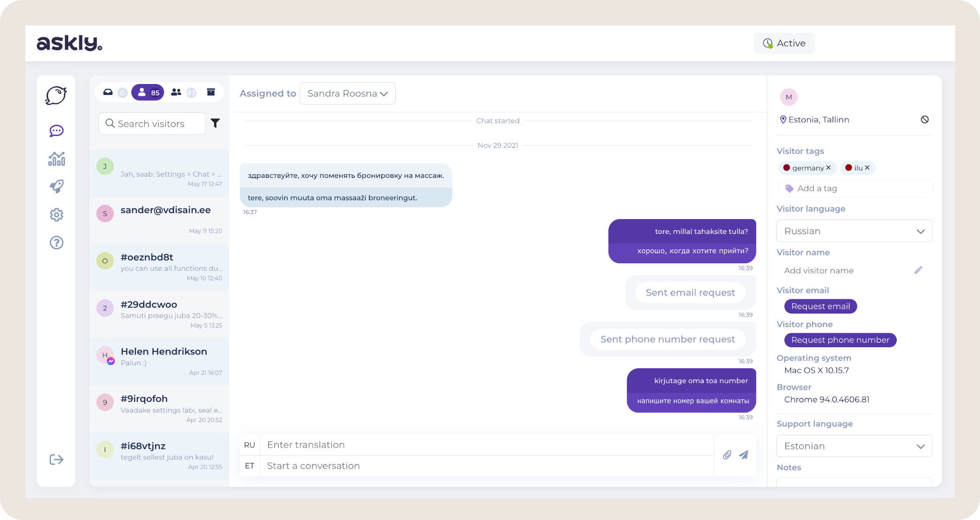This screenshot has width=980, height=520.
Task: Click the chat/messaging icon in sidebar
Action: (x=57, y=130)
